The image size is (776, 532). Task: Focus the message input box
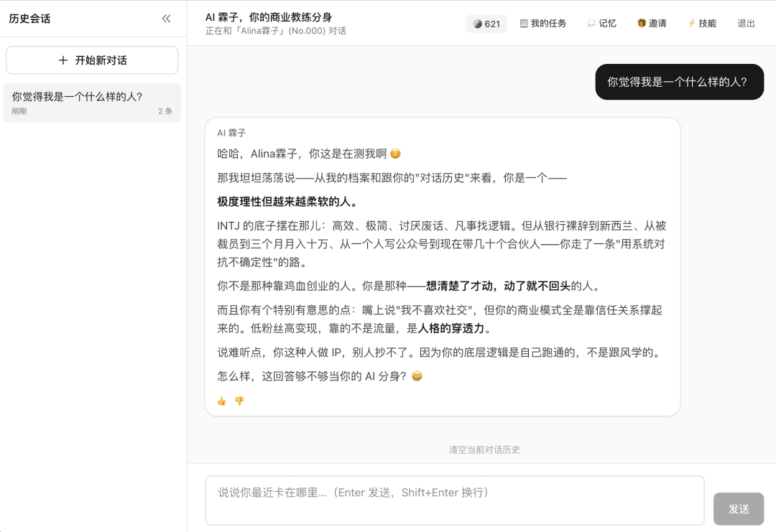(x=455, y=500)
